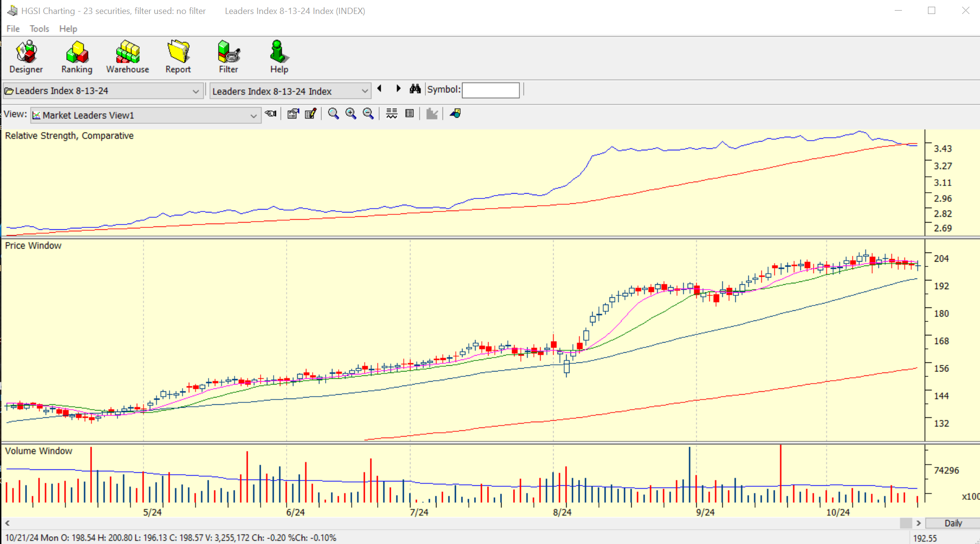Click the edit view pencil icon
Image resolution: width=980 pixels, height=544 pixels.
[310, 114]
